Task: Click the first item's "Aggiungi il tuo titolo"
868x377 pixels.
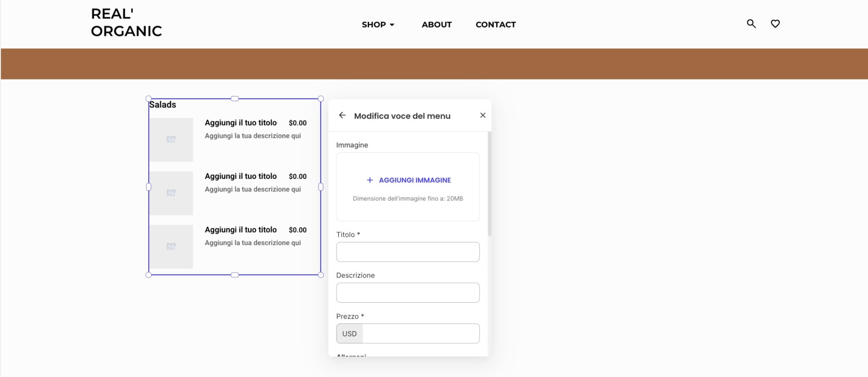Action: click(x=241, y=123)
